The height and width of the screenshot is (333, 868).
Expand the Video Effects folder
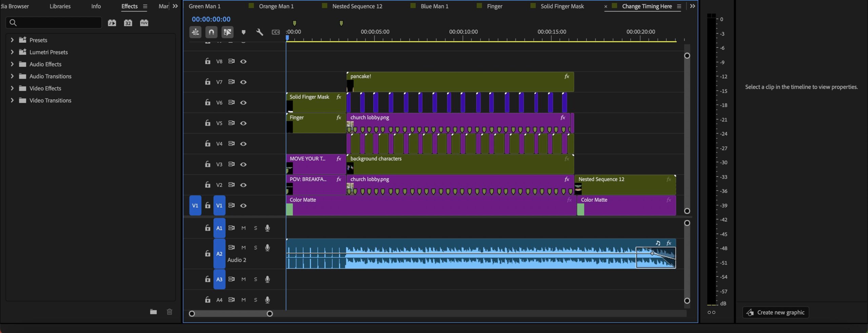coord(12,88)
